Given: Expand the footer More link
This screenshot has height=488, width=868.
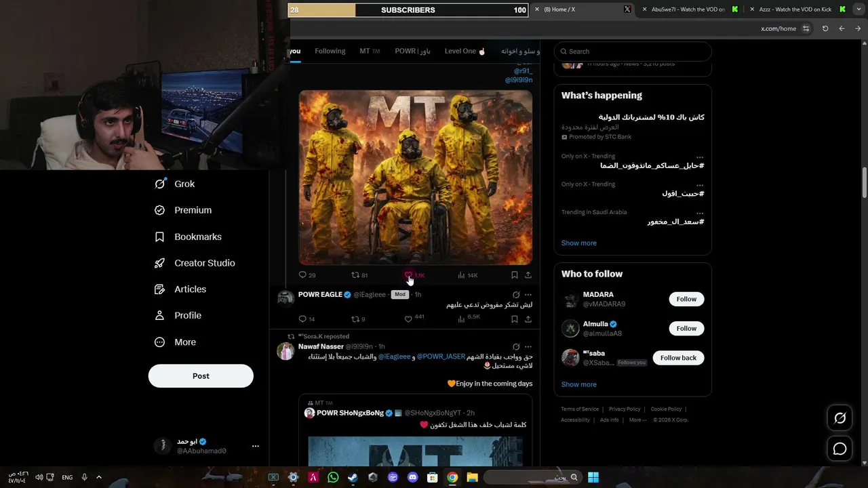Looking at the screenshot, I should [636, 420].
